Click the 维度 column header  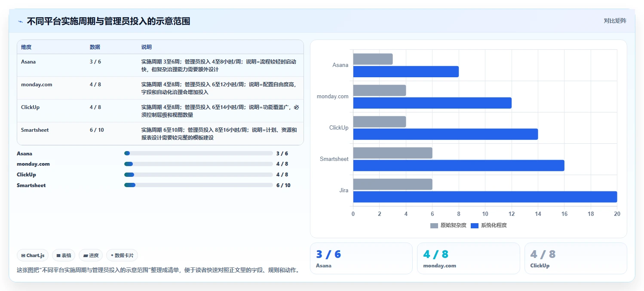click(26, 47)
